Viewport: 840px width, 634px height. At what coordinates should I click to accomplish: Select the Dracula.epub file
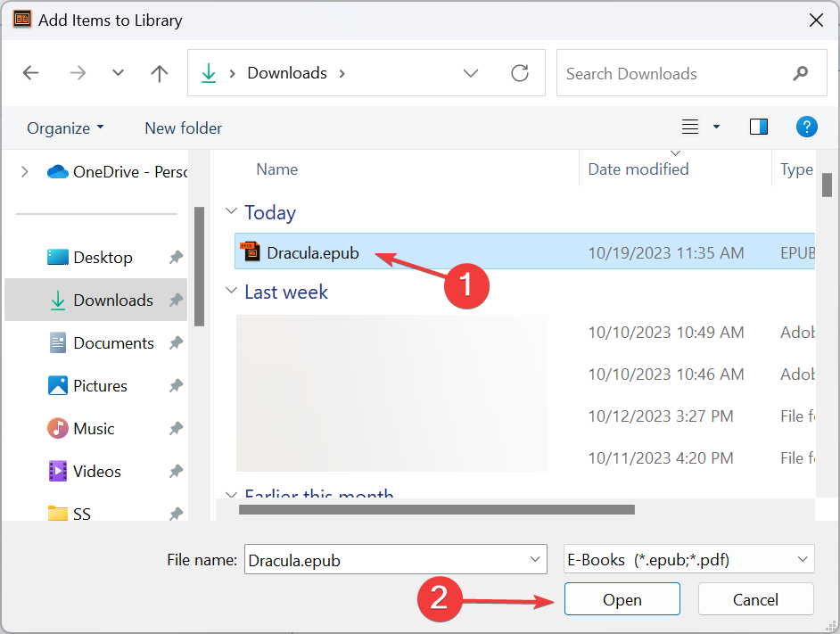(524, 251)
